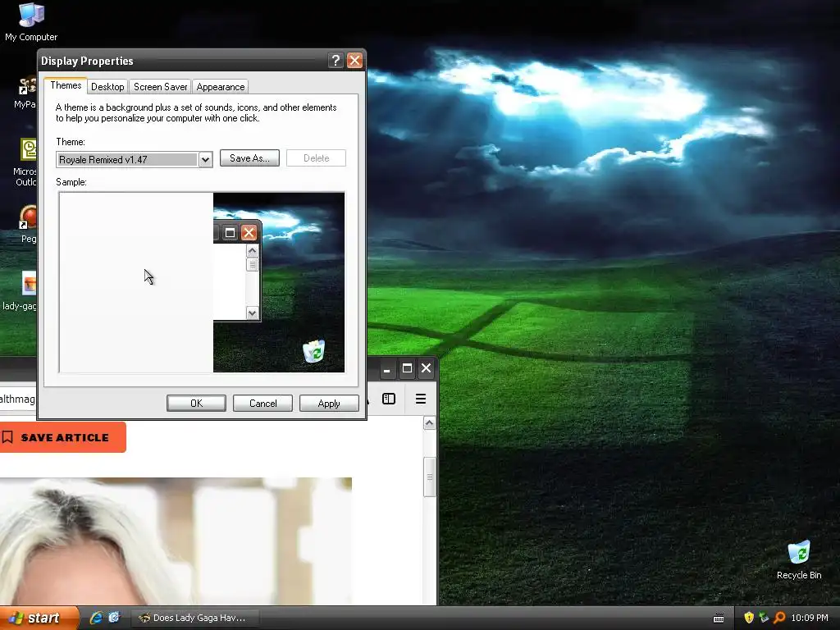Image resolution: width=840 pixels, height=630 pixels.
Task: Click the Microsoft Outlook desktop shortcut
Action: pos(27,161)
